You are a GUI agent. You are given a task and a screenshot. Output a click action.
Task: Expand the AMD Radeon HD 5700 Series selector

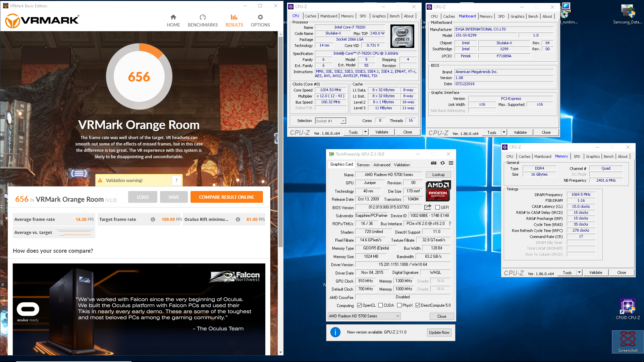coord(364,316)
